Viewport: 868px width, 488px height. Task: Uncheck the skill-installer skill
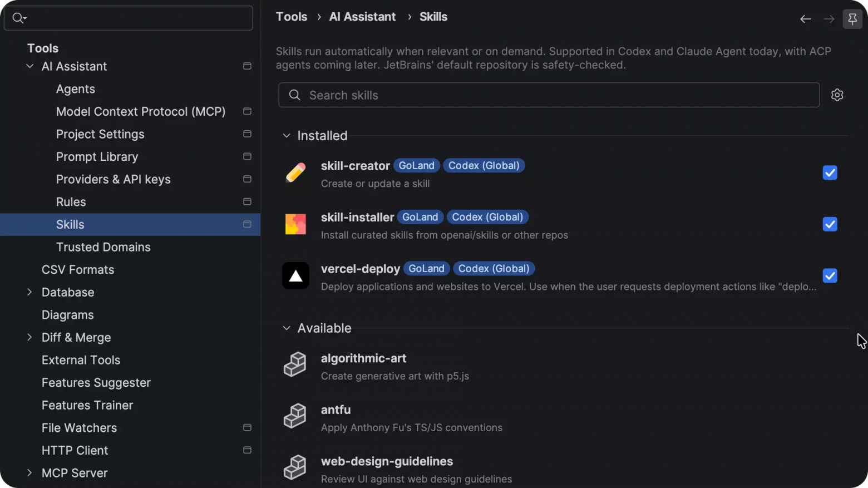(830, 224)
